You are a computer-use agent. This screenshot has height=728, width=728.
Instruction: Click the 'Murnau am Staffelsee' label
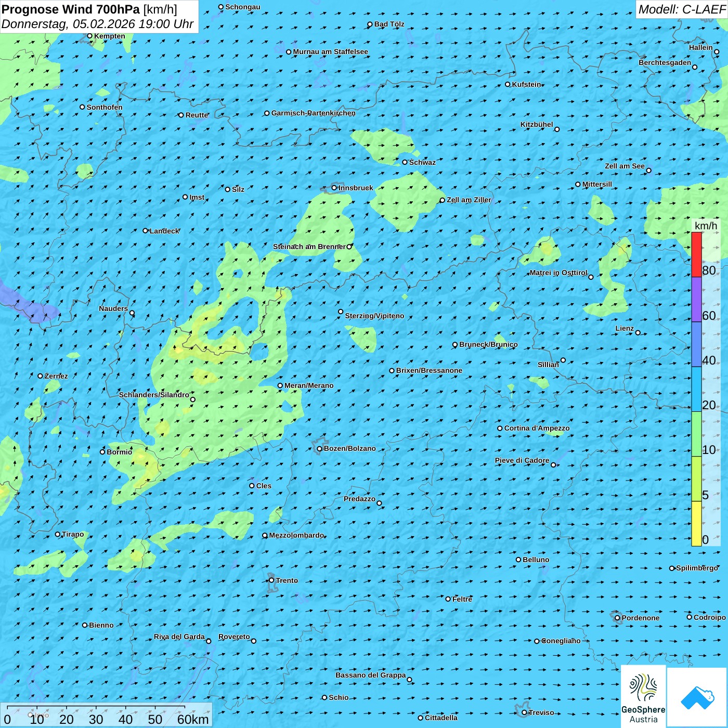[331, 51]
